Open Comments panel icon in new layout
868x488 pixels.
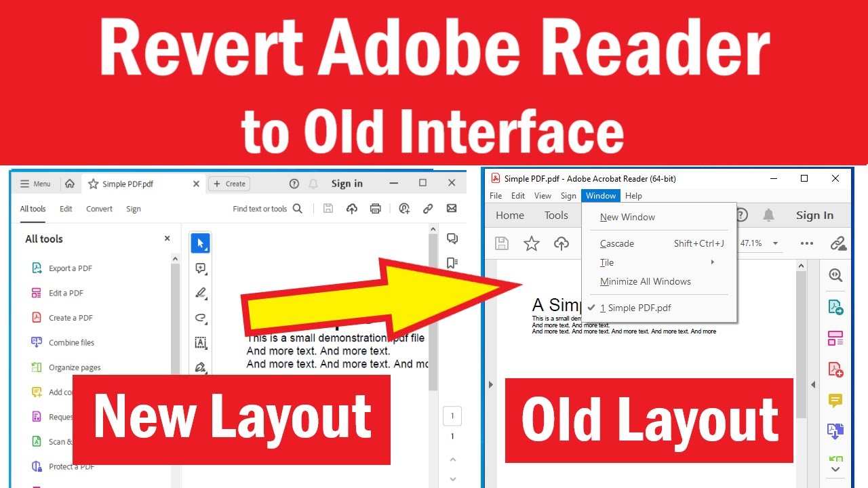click(452, 239)
